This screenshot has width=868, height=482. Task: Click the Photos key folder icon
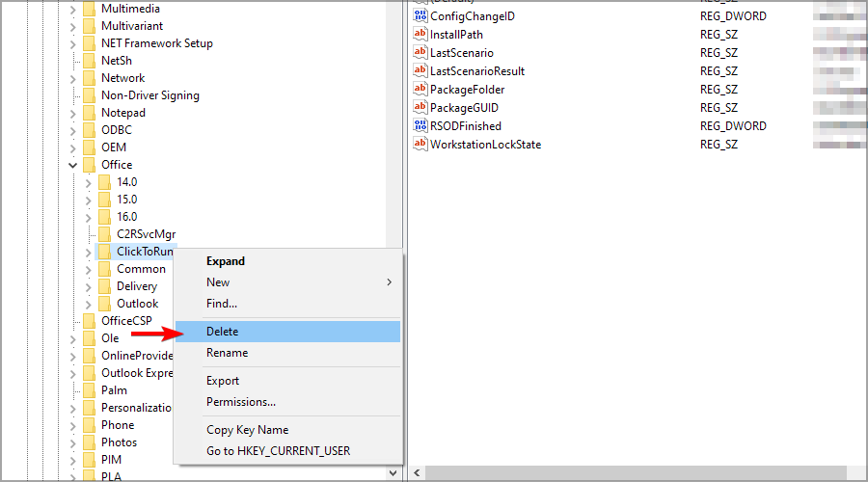click(89, 442)
